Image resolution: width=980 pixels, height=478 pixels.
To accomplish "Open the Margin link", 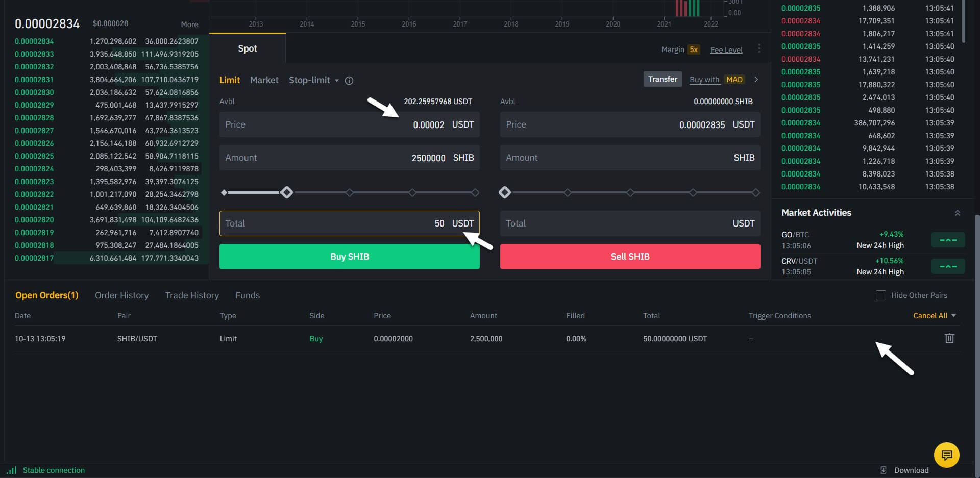I will (673, 49).
